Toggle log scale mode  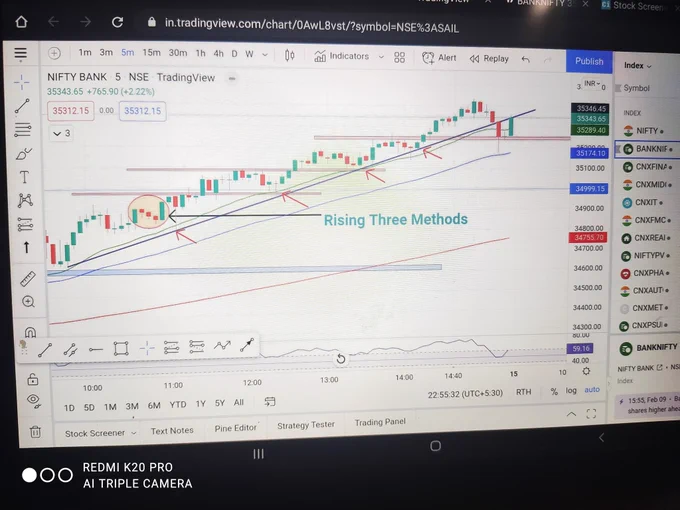(x=571, y=390)
